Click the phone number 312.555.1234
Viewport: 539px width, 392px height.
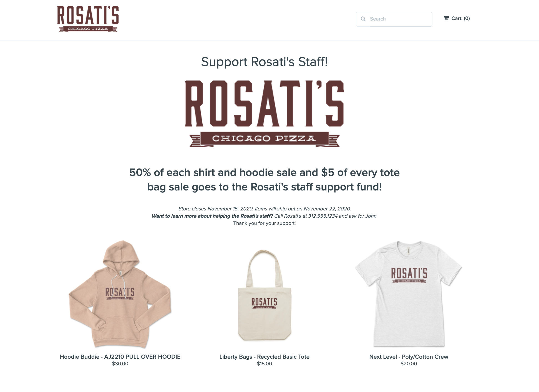pos(323,216)
